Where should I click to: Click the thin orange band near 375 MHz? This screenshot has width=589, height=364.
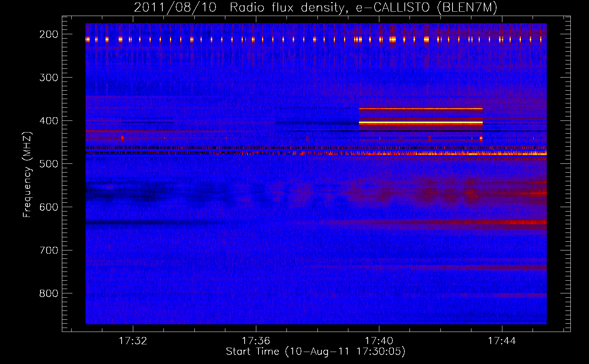420,108
